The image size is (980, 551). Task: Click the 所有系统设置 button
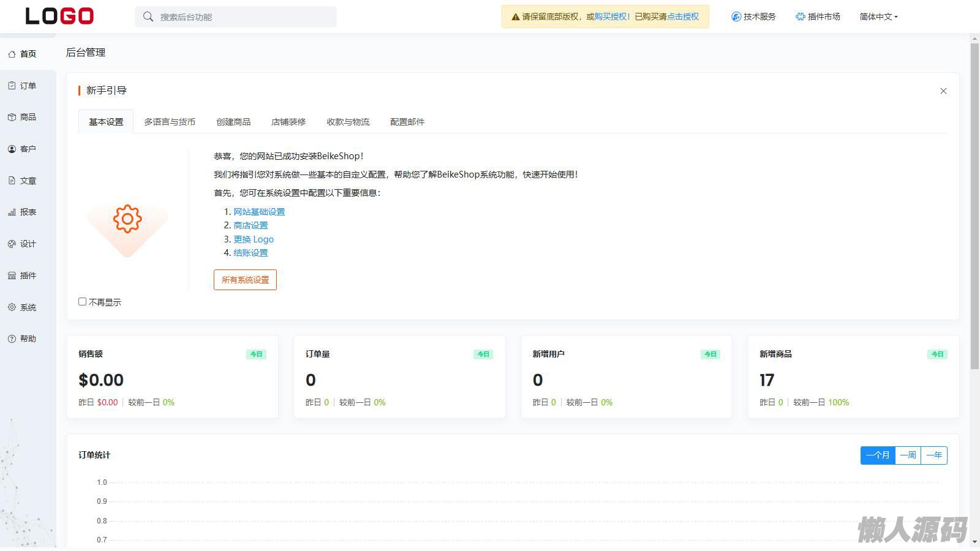pos(245,280)
